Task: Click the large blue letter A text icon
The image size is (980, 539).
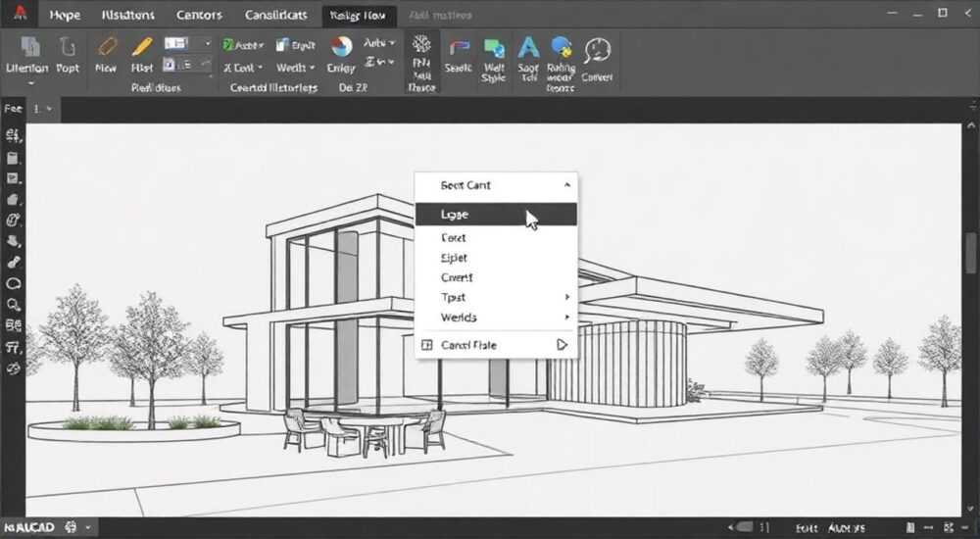Action: tap(528, 47)
